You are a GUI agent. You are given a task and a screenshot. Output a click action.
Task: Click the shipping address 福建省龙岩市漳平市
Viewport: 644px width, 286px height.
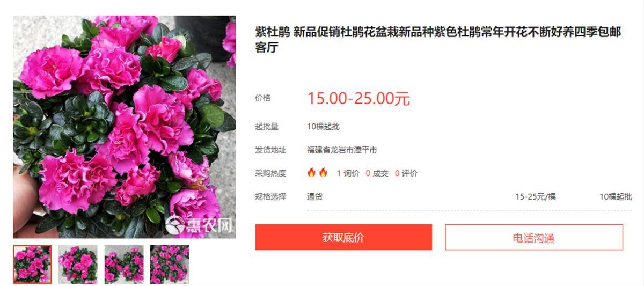[342, 150]
